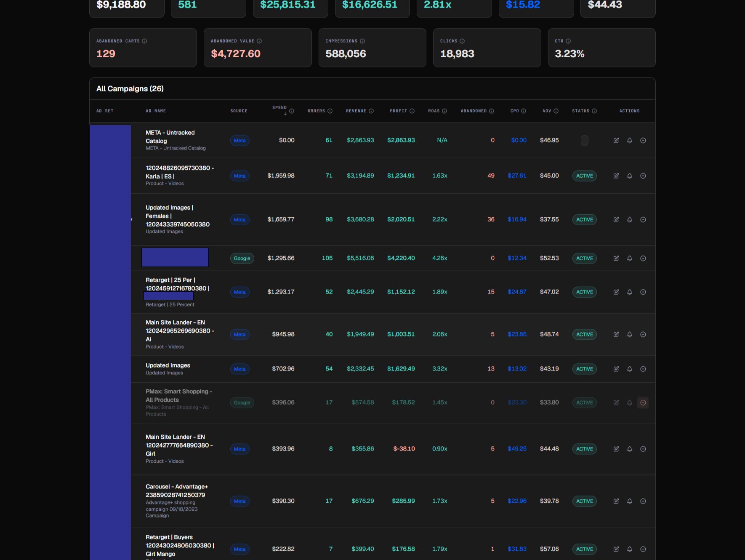Show info for CTR metric
The height and width of the screenshot is (560, 745).
(x=568, y=41)
